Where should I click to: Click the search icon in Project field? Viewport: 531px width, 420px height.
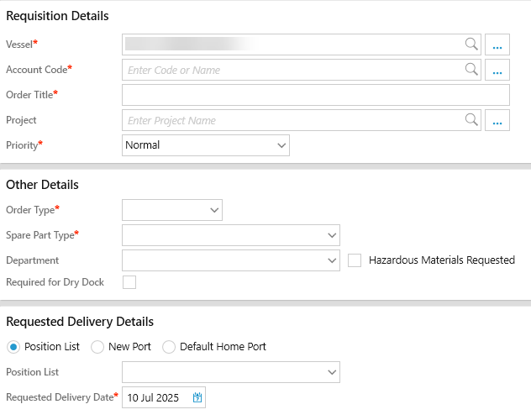tap(472, 120)
